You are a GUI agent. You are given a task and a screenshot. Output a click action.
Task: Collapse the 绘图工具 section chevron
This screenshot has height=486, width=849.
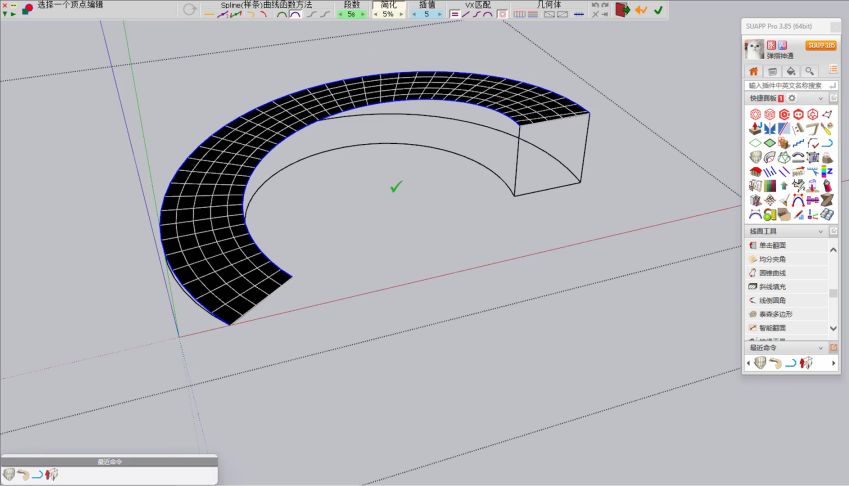point(821,232)
